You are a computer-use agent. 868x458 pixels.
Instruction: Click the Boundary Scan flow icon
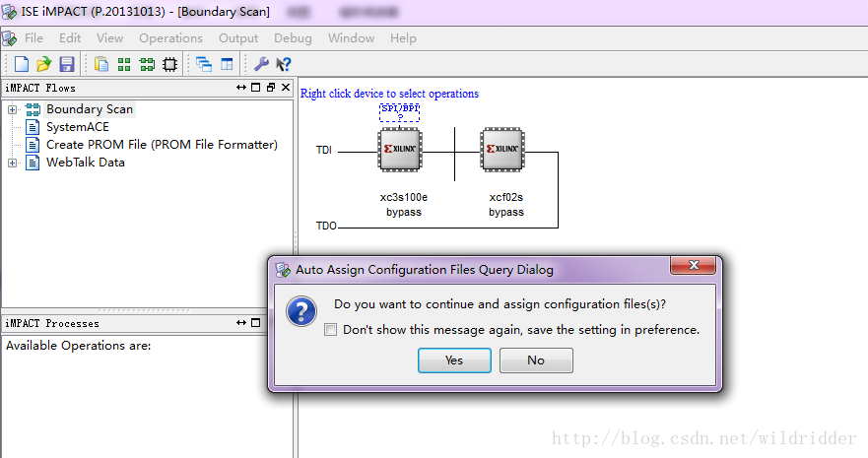[x=33, y=109]
